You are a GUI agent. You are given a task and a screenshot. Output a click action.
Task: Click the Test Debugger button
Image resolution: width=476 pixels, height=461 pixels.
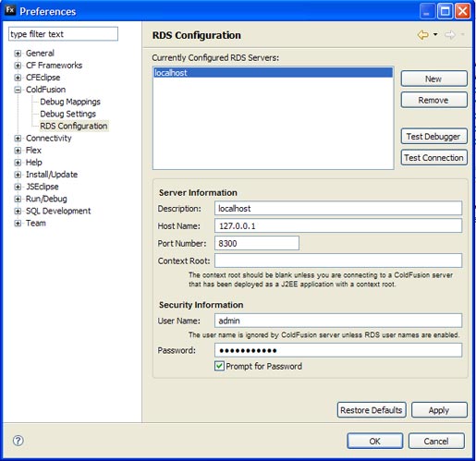pos(433,136)
